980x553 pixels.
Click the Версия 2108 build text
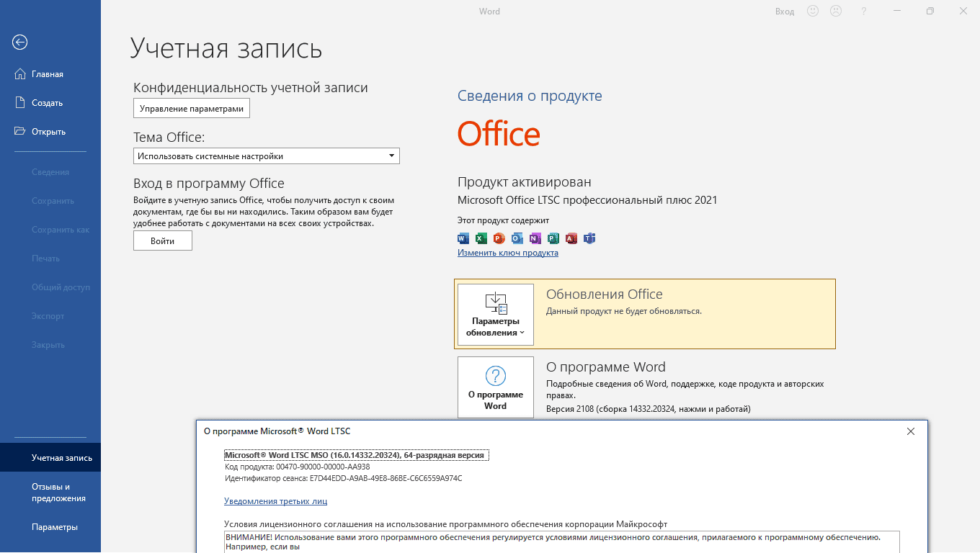649,409
